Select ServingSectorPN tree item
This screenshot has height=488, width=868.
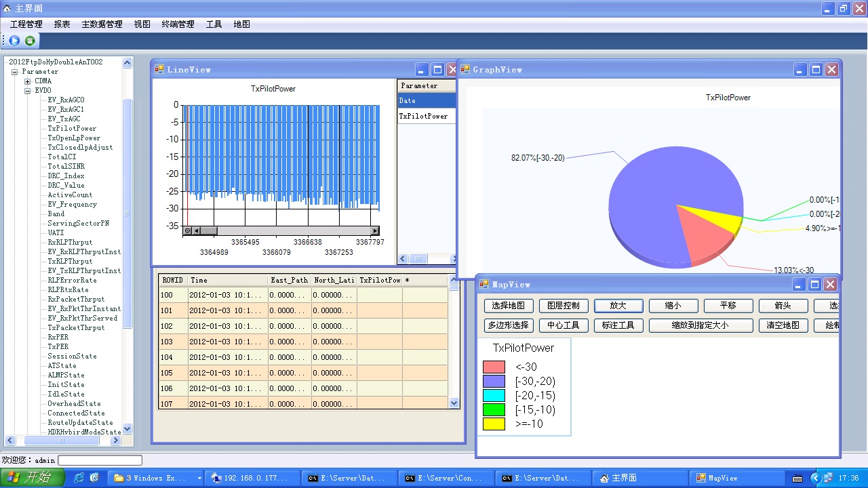click(78, 223)
